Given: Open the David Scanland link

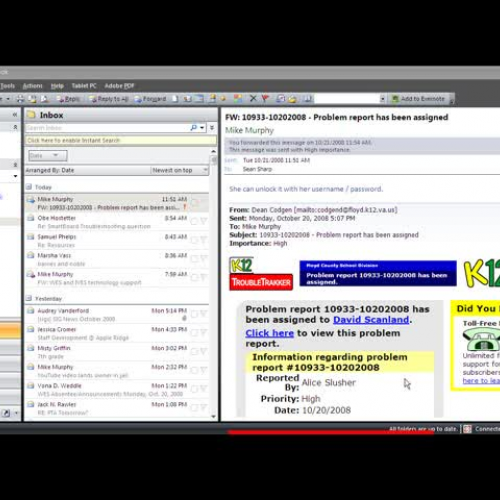Looking at the screenshot, I should tap(371, 320).
